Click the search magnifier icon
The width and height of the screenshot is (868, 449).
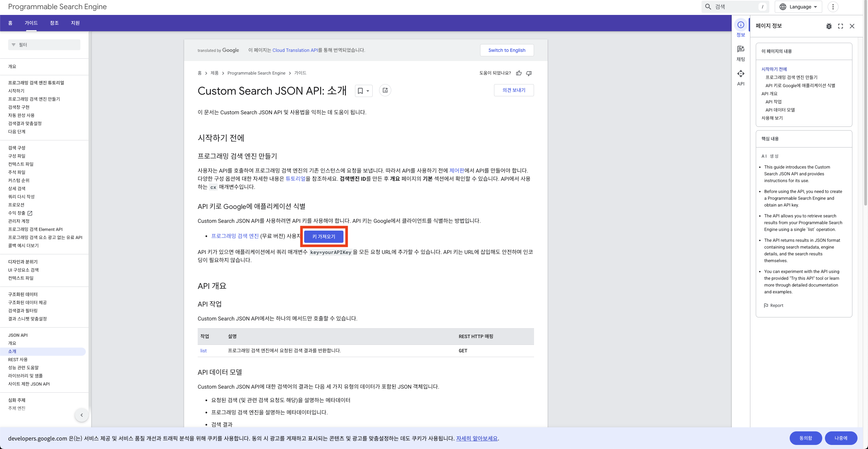coord(708,7)
